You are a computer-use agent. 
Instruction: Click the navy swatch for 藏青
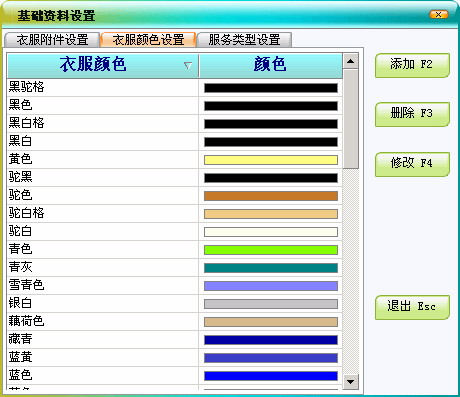tap(271, 340)
